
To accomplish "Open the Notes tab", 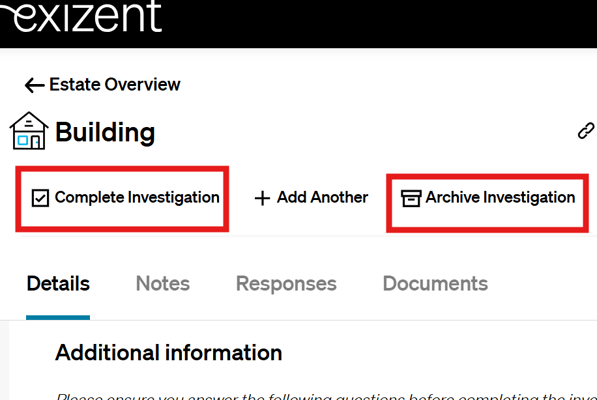I will 163,284.
